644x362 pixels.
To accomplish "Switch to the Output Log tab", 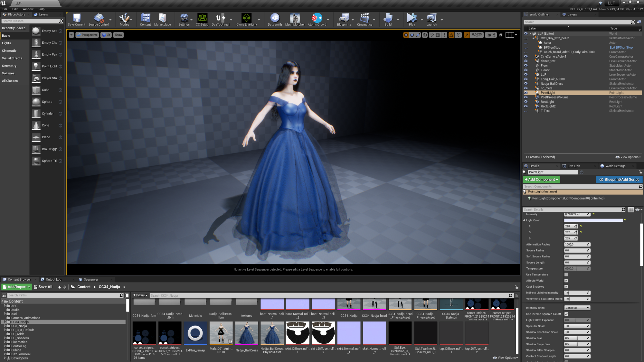I will tap(53, 279).
